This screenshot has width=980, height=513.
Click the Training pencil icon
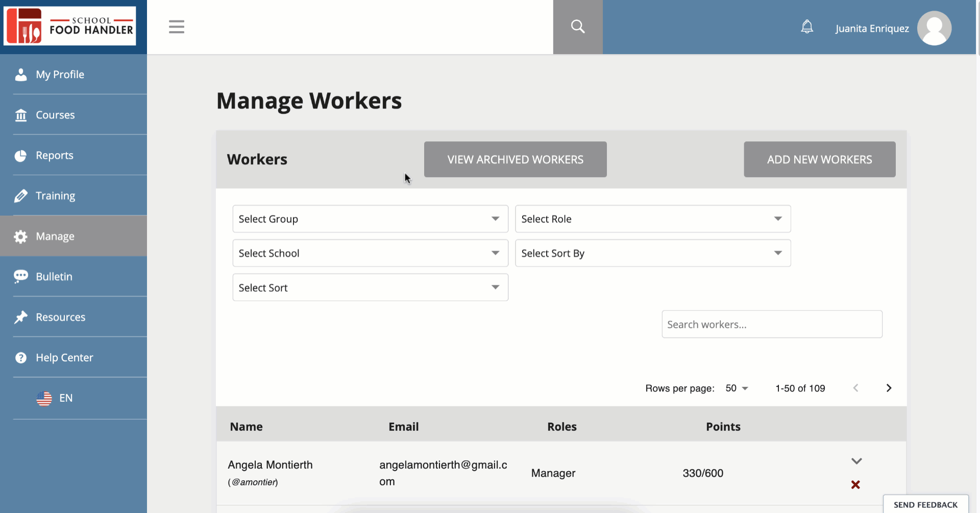(21, 196)
